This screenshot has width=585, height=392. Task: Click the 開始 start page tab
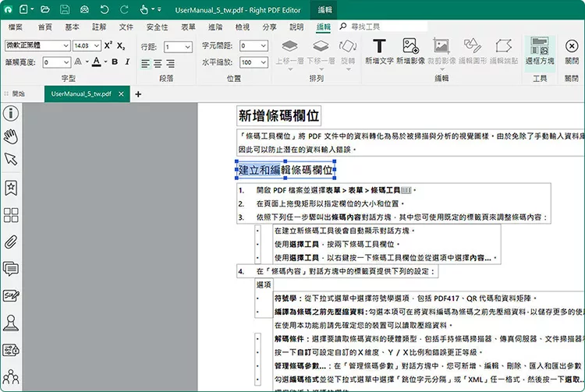point(18,94)
